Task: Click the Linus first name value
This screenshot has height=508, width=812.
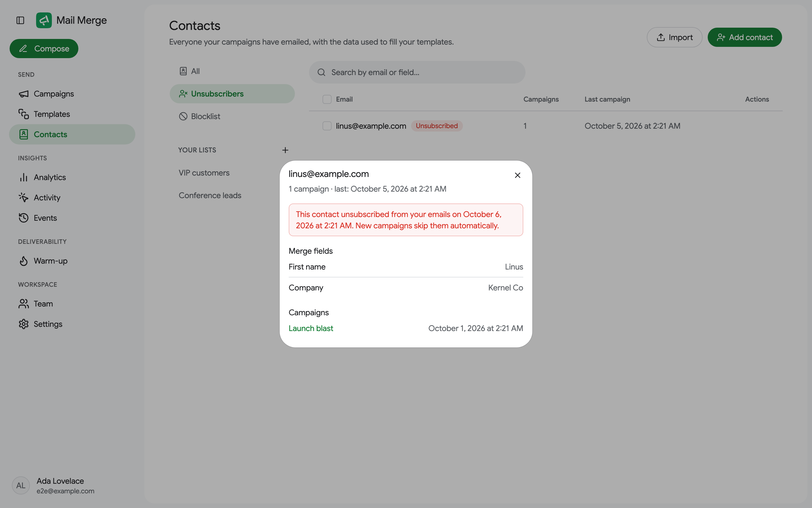Action: click(x=514, y=267)
